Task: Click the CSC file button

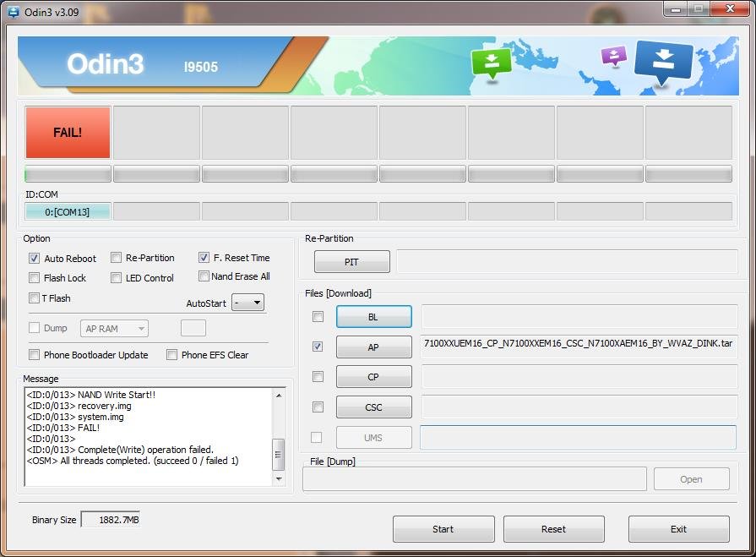Action: pos(373,407)
